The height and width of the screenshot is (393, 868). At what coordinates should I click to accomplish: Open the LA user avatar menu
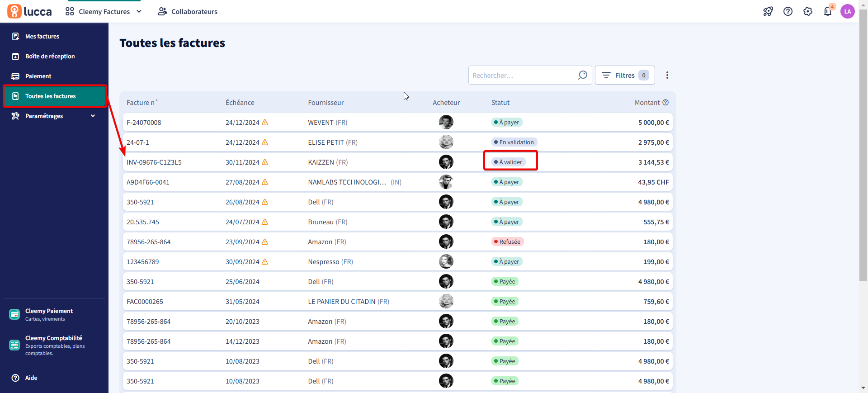point(847,12)
